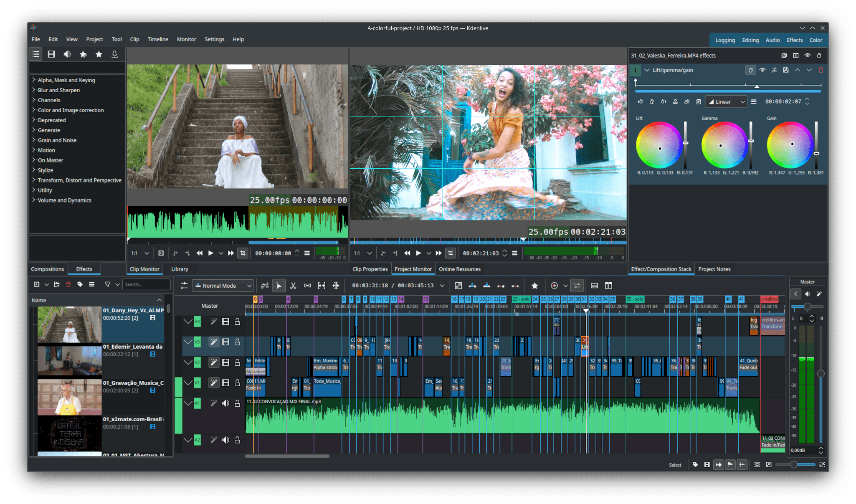This screenshot has height=504, width=856.
Task: Switch to the Project Notes tab
Action: pyautogui.click(x=714, y=269)
